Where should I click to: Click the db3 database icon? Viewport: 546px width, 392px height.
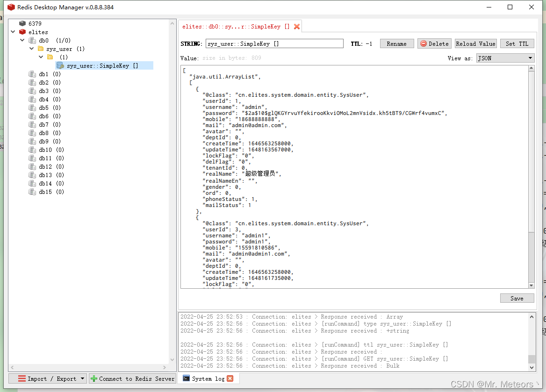pos(32,91)
